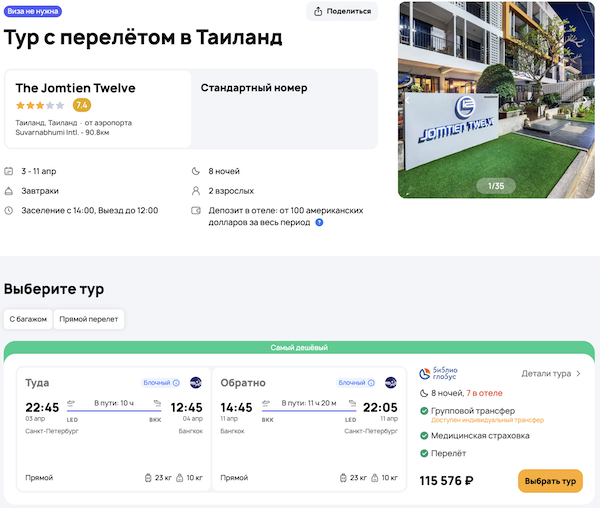Toggle the Прямой перелет filter chip
This screenshot has width=600, height=508.
pyautogui.click(x=89, y=319)
